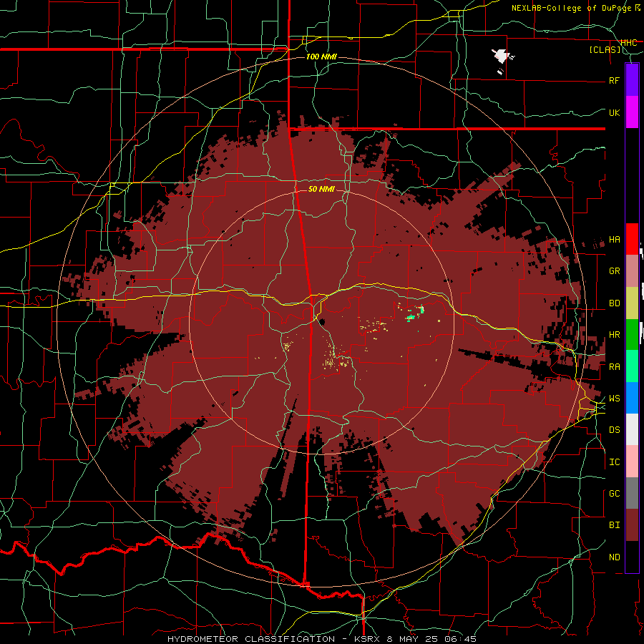
Task: Click the DS white legend swatch
Action: tap(632, 429)
